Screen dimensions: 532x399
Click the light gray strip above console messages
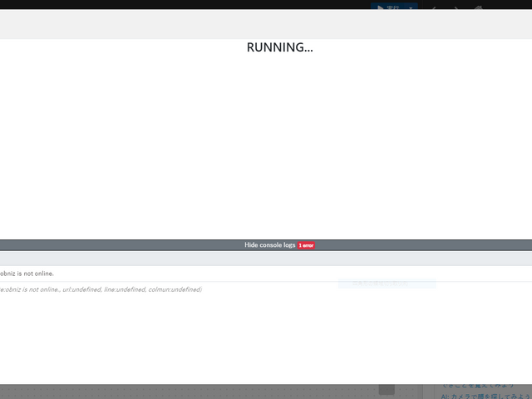click(266, 259)
